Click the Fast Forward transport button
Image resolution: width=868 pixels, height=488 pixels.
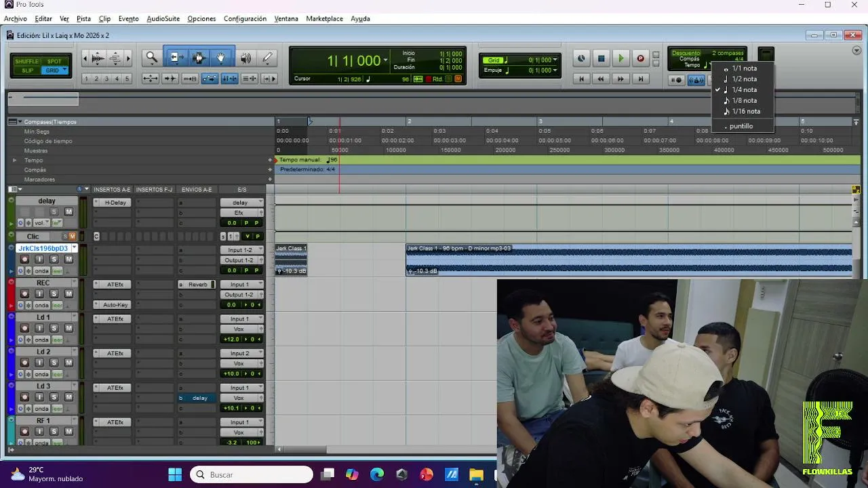(620, 79)
